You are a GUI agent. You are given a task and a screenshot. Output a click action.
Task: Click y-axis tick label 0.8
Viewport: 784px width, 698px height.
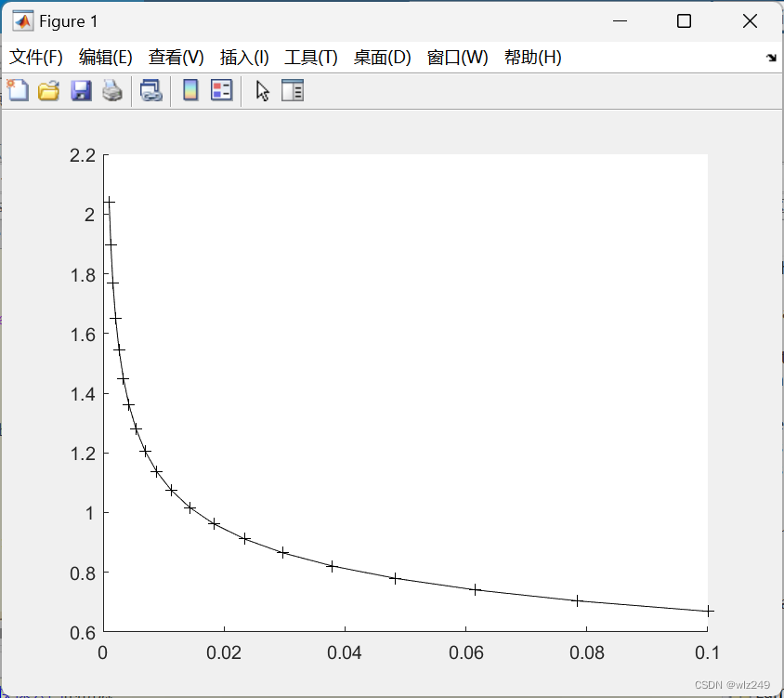click(x=83, y=573)
